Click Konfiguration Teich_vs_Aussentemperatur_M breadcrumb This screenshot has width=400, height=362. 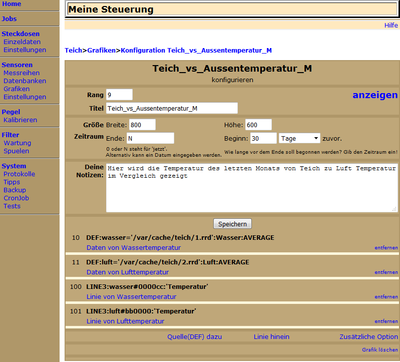coord(196,50)
